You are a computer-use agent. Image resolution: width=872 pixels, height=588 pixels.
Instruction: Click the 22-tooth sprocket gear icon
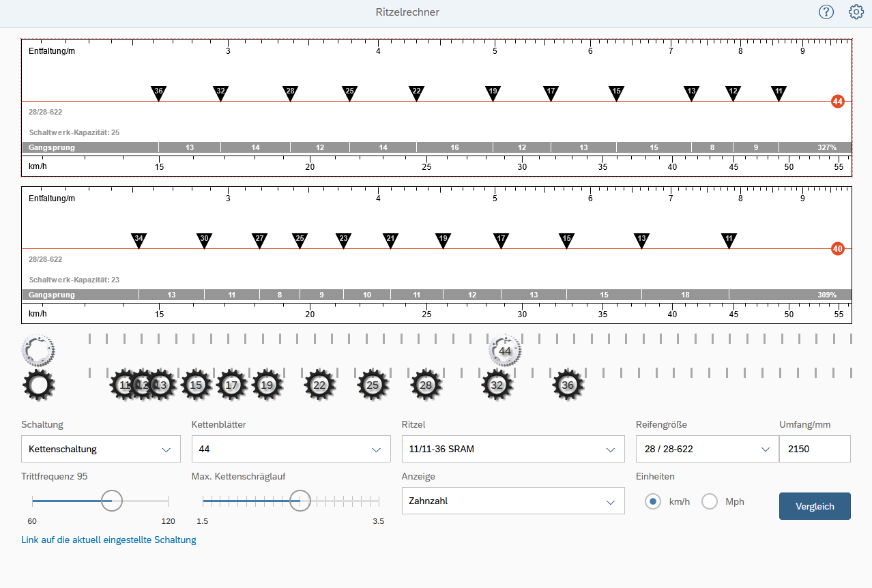319,385
